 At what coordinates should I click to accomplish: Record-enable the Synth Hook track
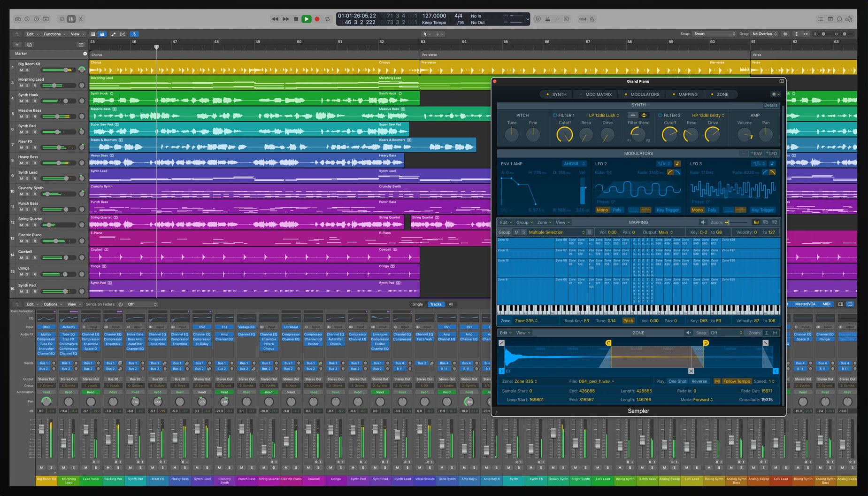point(34,101)
